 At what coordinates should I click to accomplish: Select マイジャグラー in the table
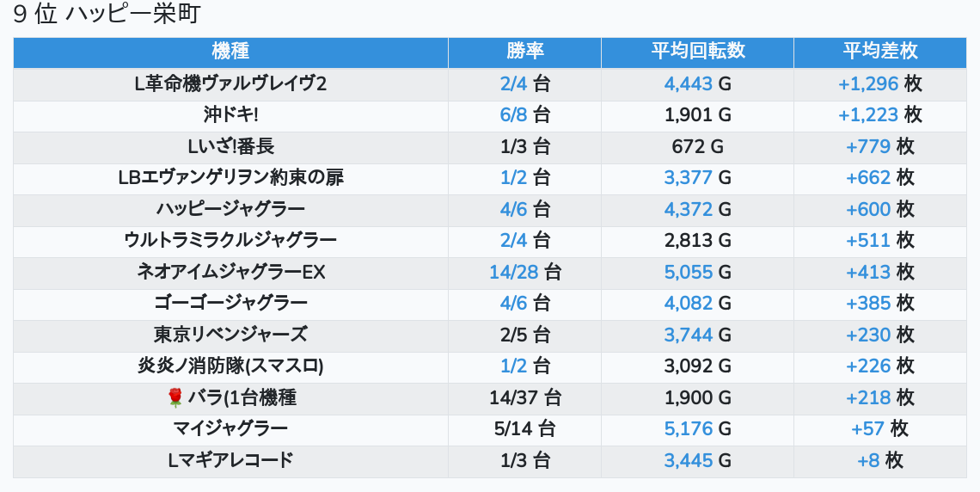tap(230, 428)
